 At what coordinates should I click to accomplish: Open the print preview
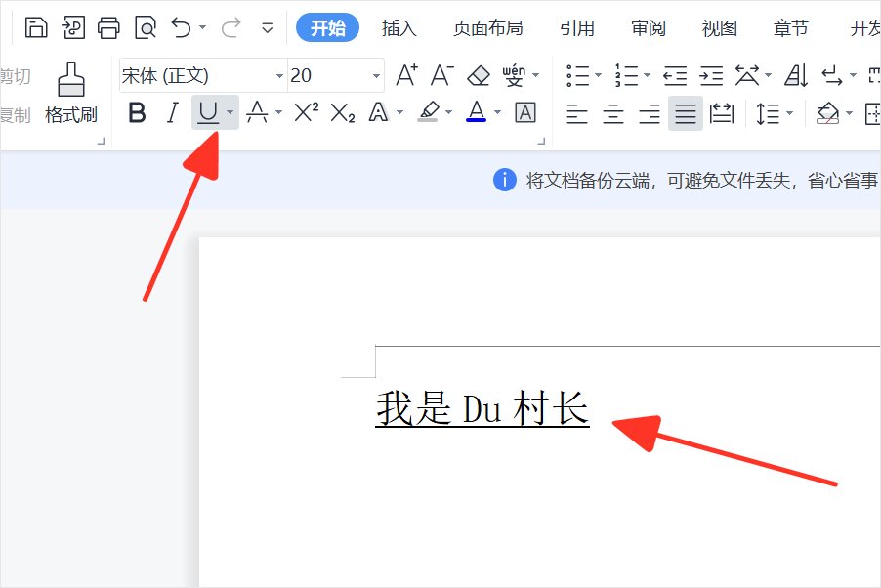click(x=145, y=26)
